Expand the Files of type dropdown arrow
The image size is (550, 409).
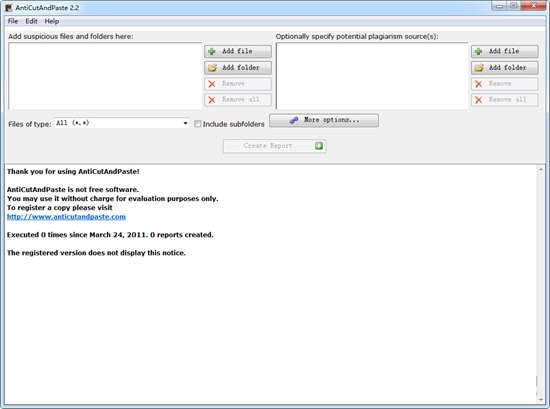(185, 123)
